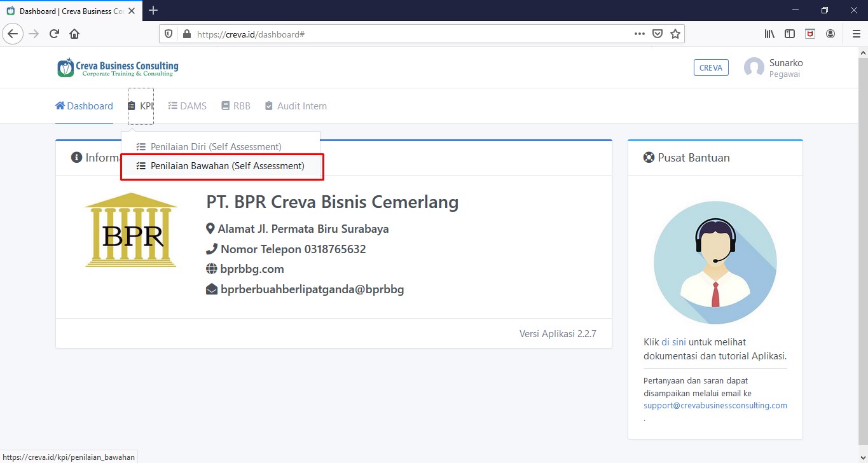Image resolution: width=868 pixels, height=463 pixels.
Task: Click the Informasi info circle icon
Action: pyautogui.click(x=76, y=157)
